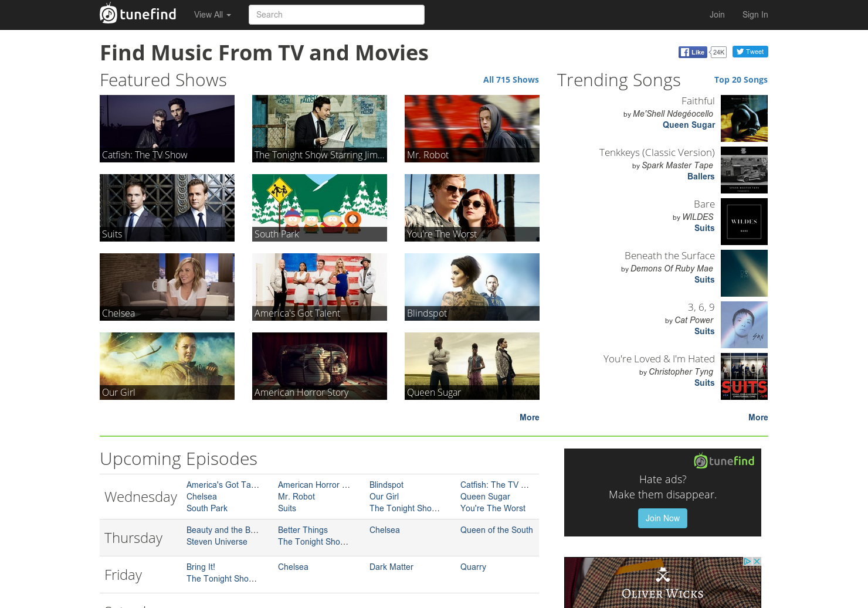This screenshot has width=868, height=608.
Task: Open the Suits featured show thumbnail
Action: [x=167, y=208]
